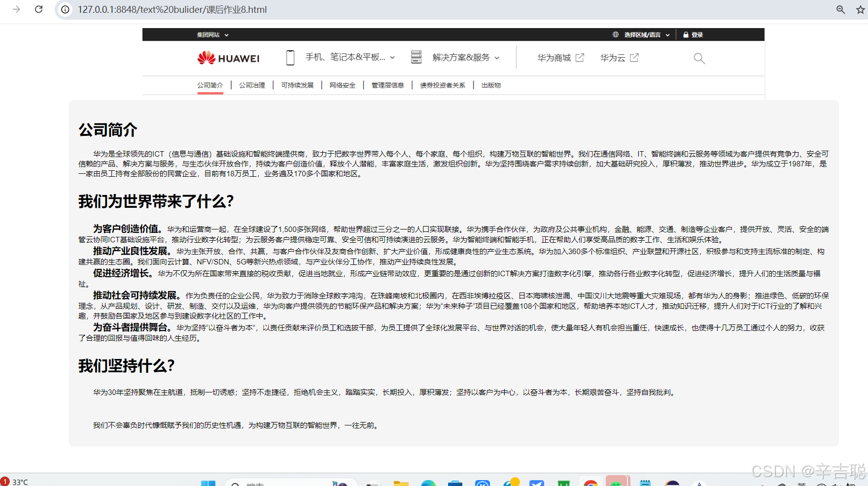Select the 公司简介 tab

point(210,85)
